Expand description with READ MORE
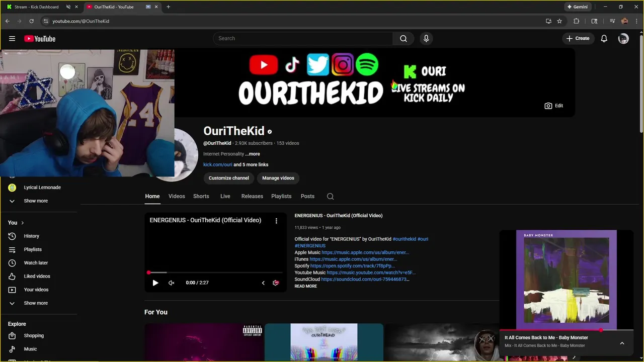The image size is (644, 362). pyautogui.click(x=306, y=286)
